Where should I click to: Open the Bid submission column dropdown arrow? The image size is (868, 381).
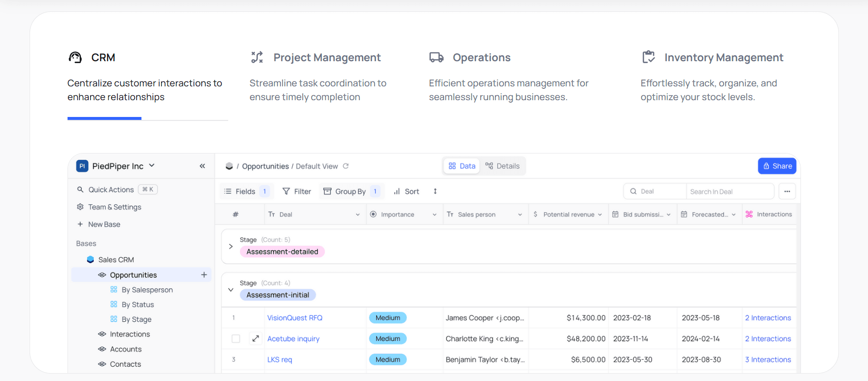tap(669, 215)
